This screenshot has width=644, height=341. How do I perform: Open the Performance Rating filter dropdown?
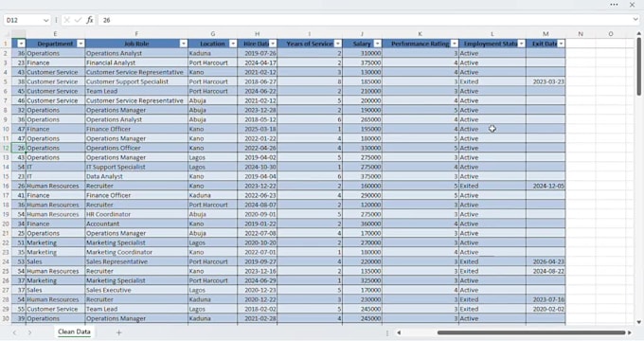(x=455, y=44)
